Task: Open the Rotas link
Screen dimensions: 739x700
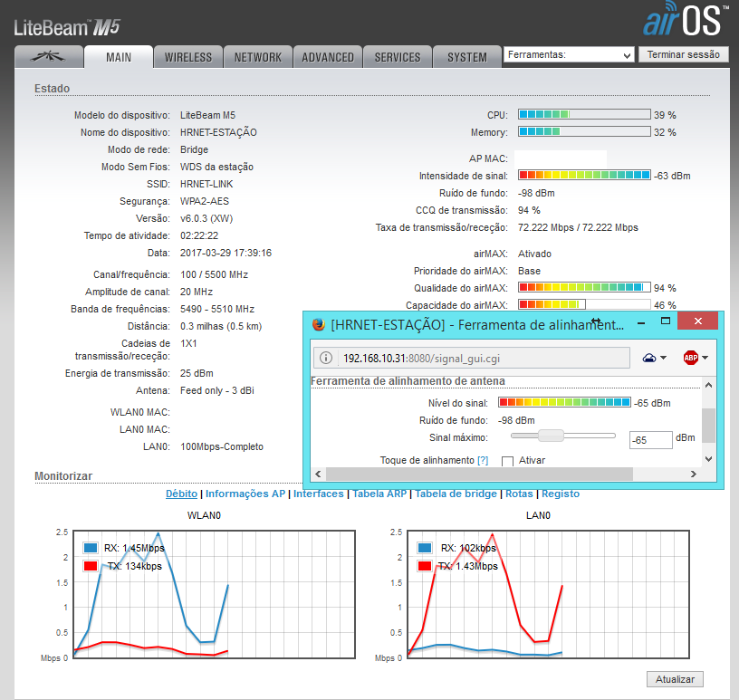Action: click(519, 494)
